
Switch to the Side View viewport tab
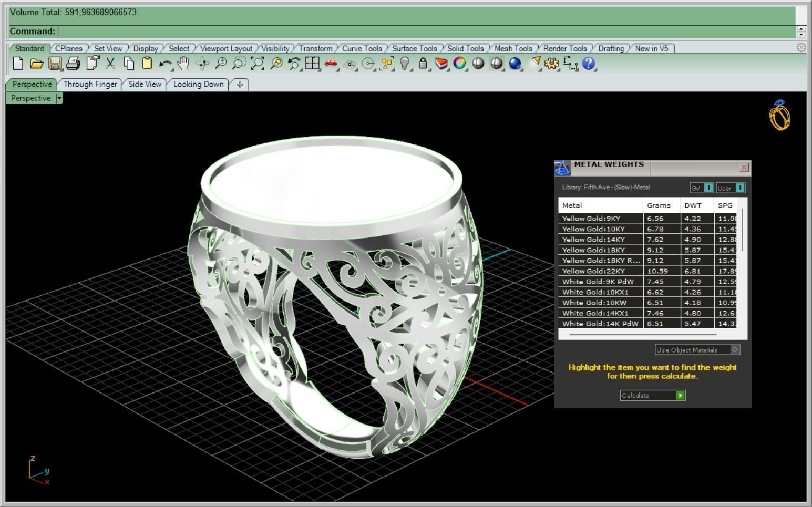(x=145, y=84)
